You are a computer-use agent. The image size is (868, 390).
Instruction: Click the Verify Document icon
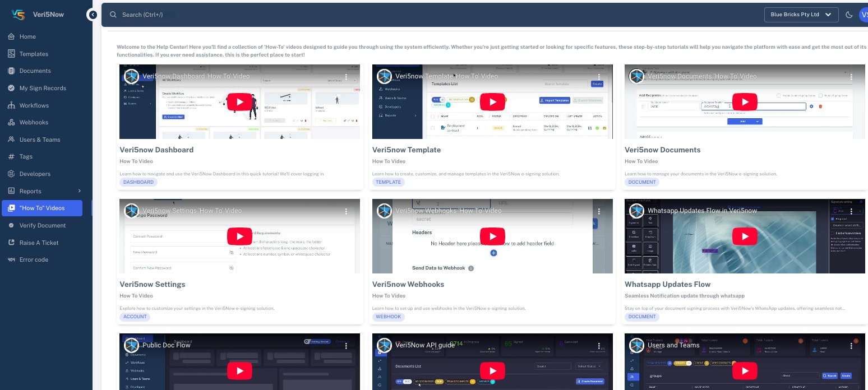tap(11, 225)
